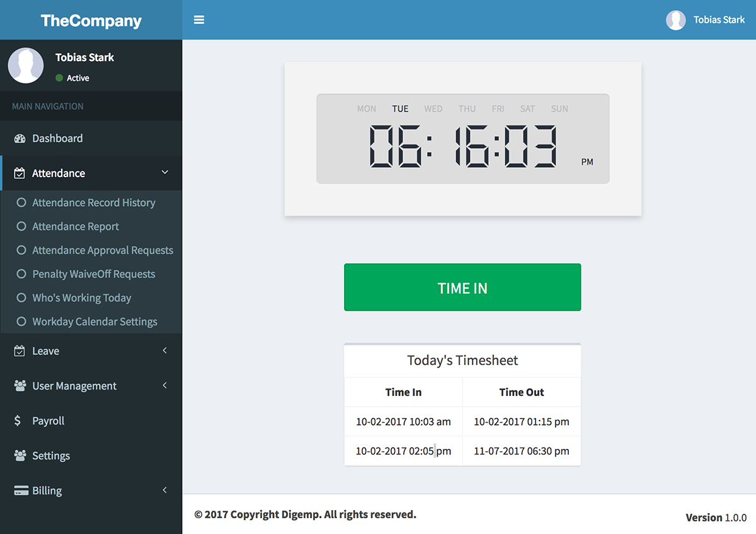Image resolution: width=756 pixels, height=534 pixels.
Task: Open the Dashboard menu item
Action: tap(91, 139)
